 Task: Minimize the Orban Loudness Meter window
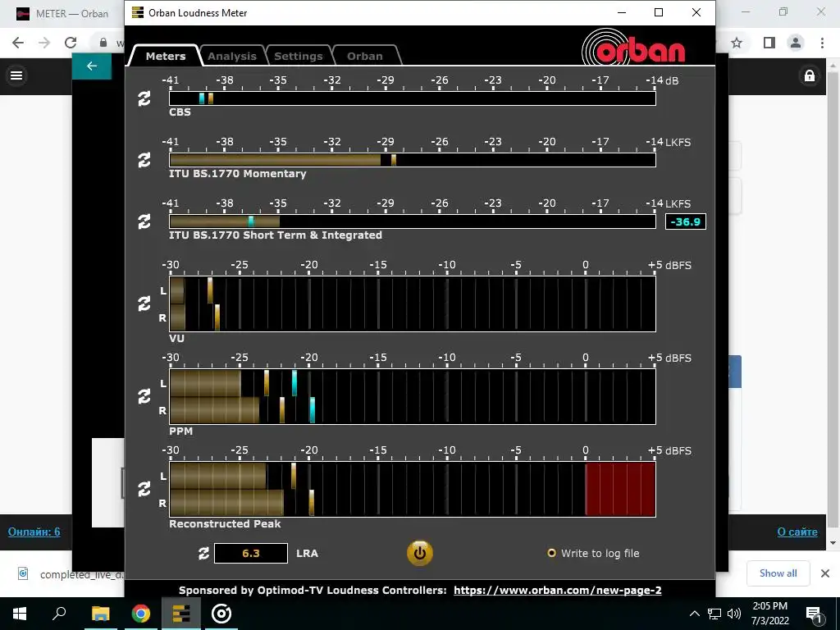coord(622,12)
